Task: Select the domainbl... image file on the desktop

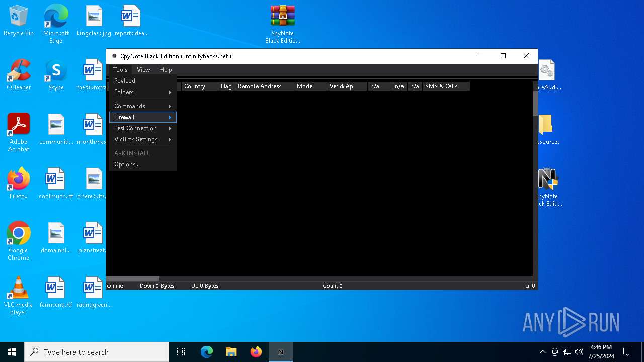Action: pyautogui.click(x=56, y=238)
